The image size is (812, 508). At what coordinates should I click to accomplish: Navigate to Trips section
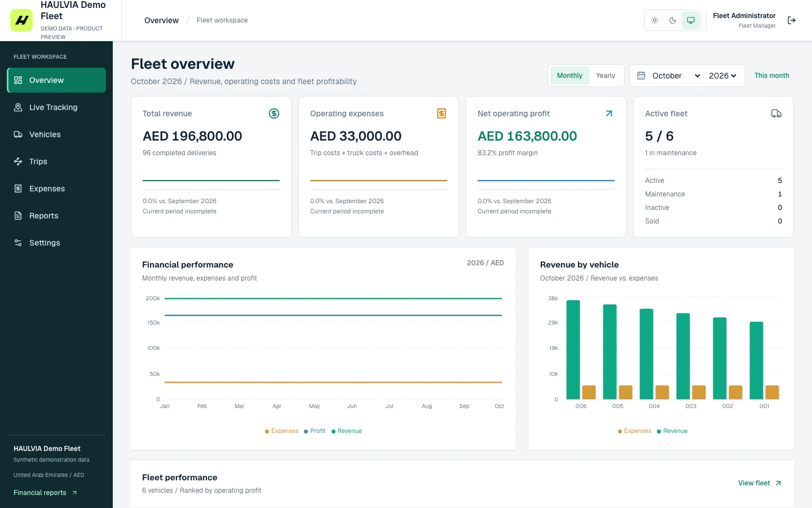click(x=56, y=161)
